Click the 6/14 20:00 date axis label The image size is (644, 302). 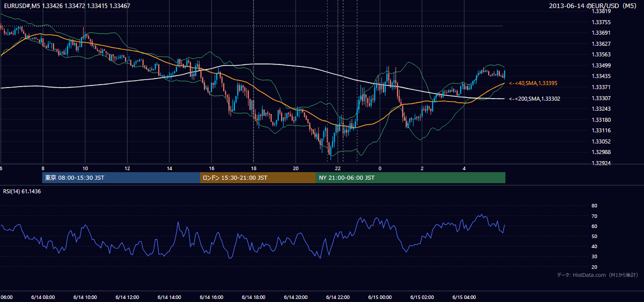296,297
